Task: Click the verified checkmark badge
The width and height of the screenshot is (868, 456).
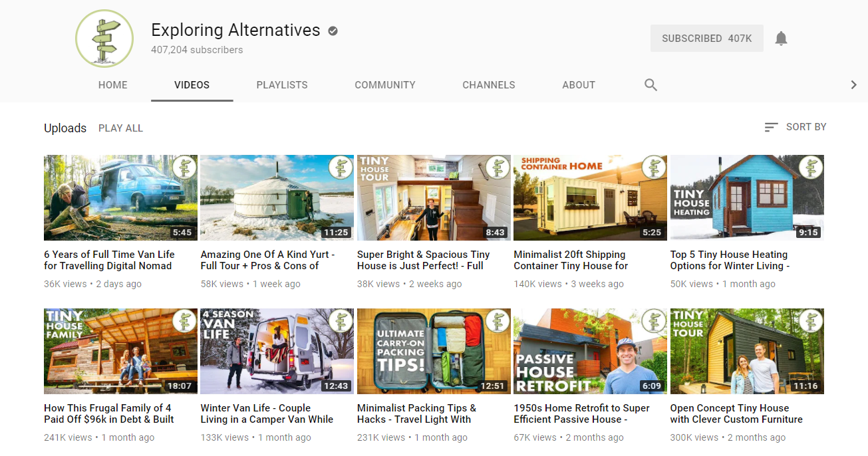Action: click(x=333, y=31)
